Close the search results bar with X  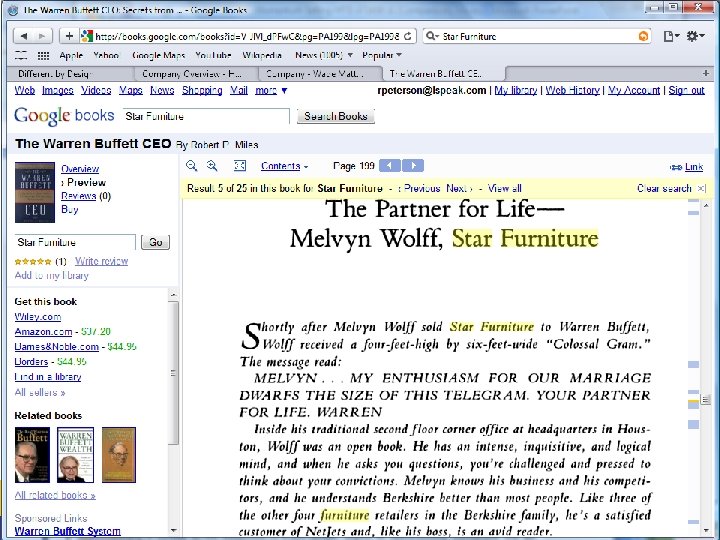[701, 188]
